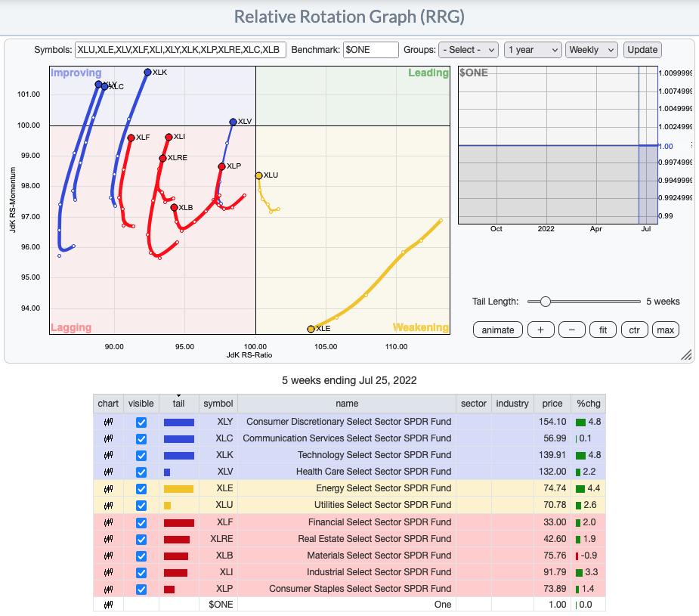
Task: Click the animate button
Action: [497, 330]
